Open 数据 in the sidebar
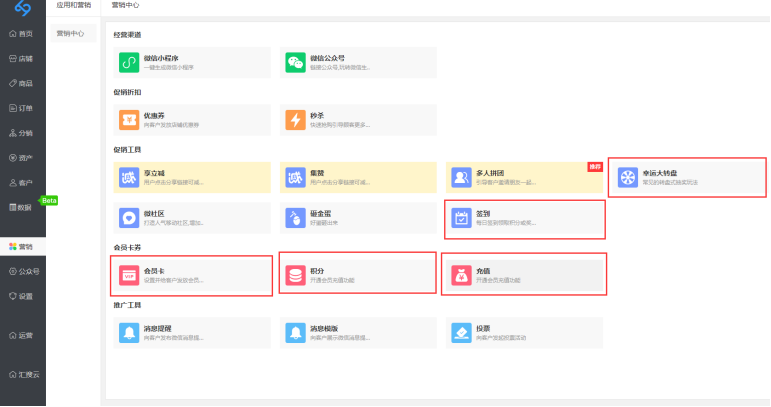Screen dimensions: 771x407 pos(22,207)
